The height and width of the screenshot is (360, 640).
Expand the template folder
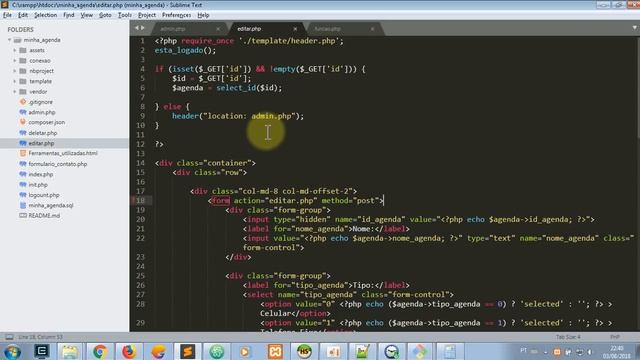pos(15,81)
